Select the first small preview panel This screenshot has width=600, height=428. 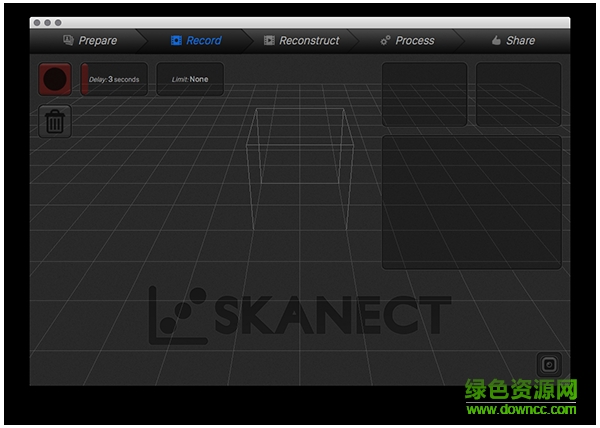pyautogui.click(x=424, y=94)
